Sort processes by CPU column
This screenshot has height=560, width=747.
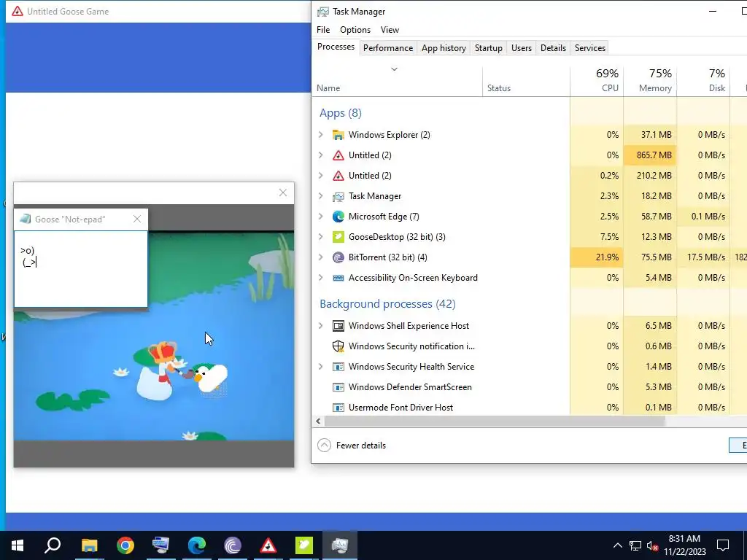[x=597, y=80]
